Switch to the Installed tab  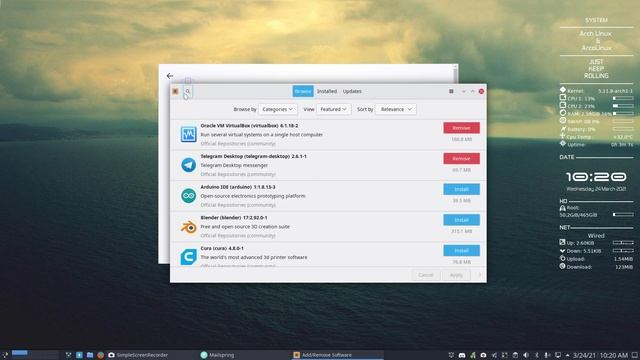327,91
